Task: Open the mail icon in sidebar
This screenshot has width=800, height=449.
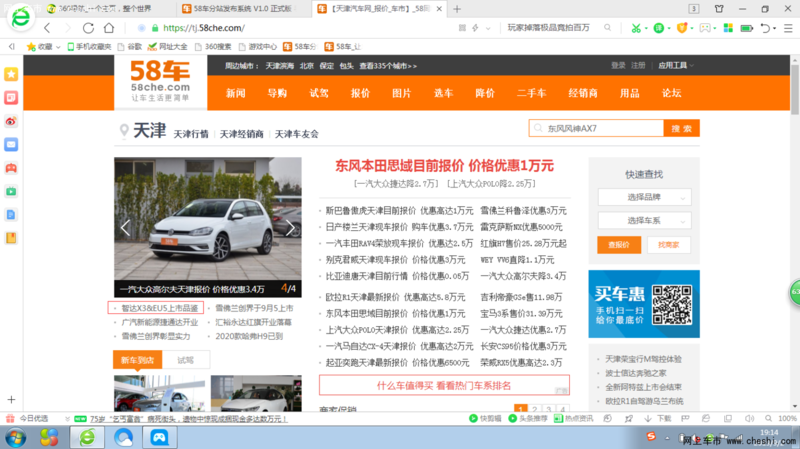Action: point(11,145)
